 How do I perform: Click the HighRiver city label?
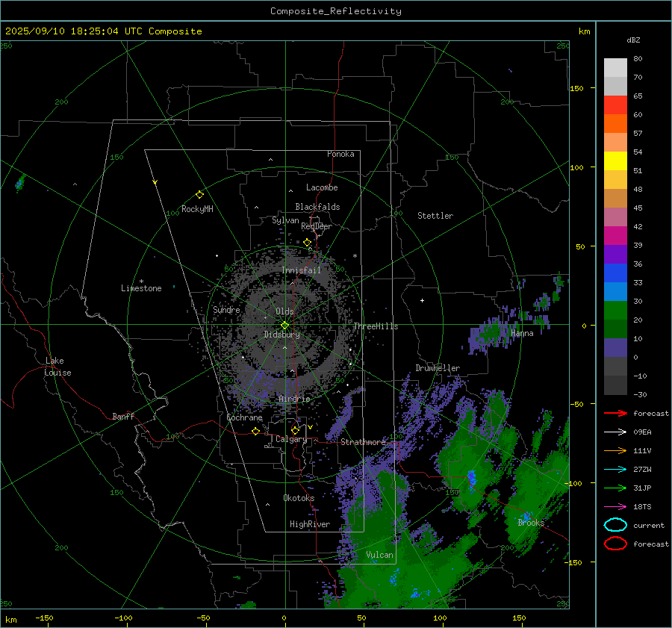310,524
